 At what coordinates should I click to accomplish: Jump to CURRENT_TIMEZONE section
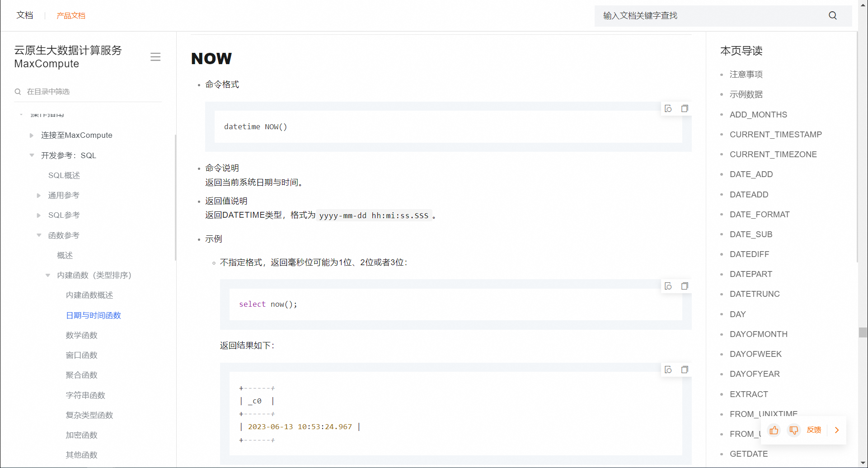coord(773,154)
